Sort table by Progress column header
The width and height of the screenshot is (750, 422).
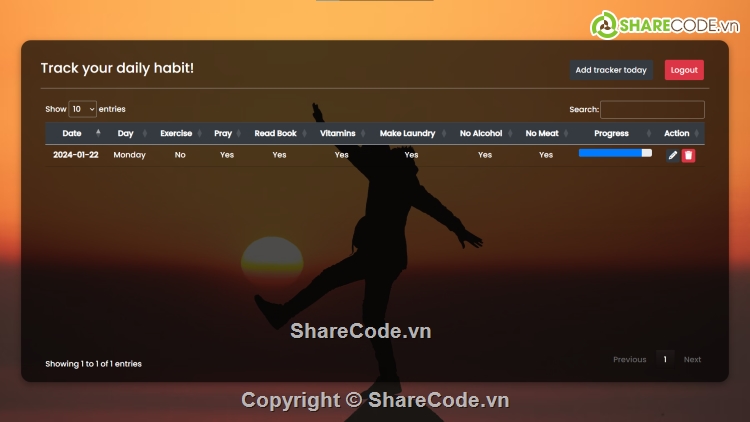615,133
